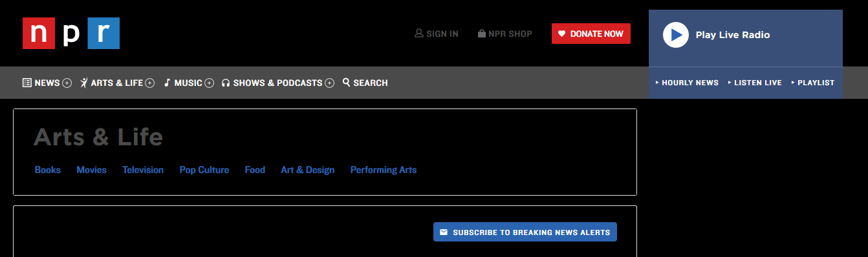The height and width of the screenshot is (257, 868).
Task: Click the heart icon on Donate Now
Action: (562, 34)
